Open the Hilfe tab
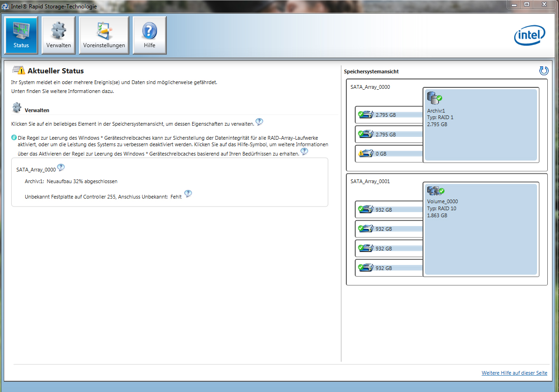The height and width of the screenshot is (392, 559). 150,35
